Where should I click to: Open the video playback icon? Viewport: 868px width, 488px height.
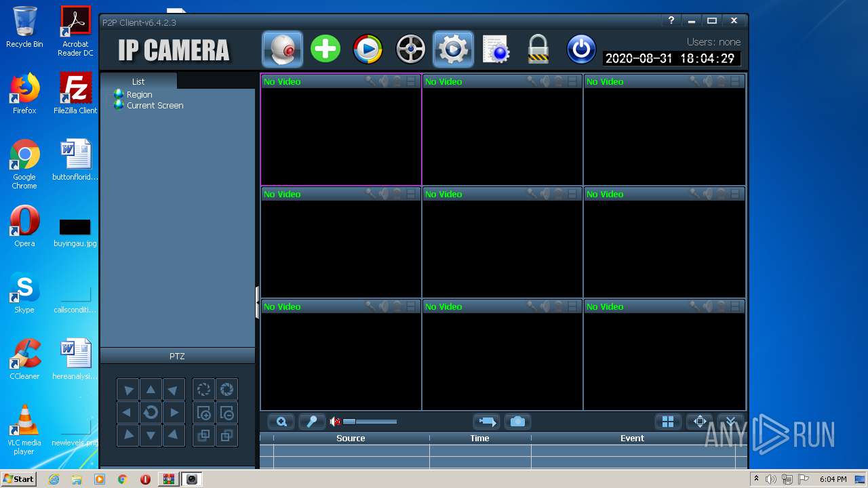coord(368,49)
